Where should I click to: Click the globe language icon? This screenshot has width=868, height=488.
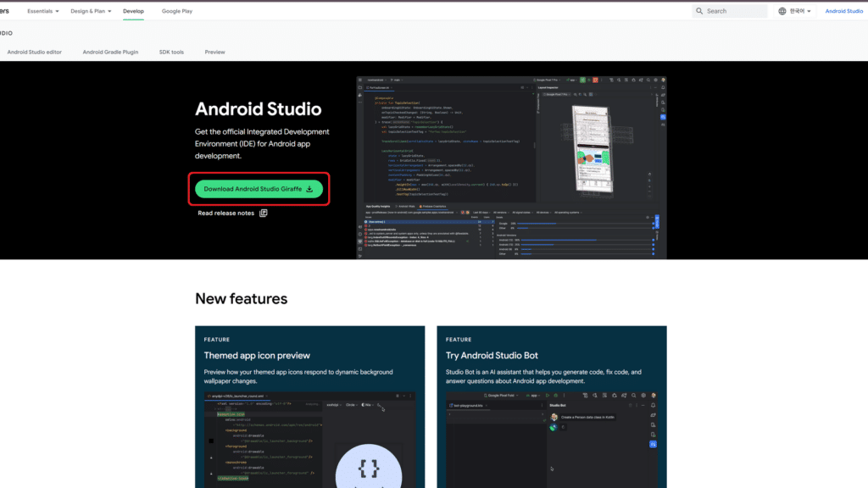(782, 11)
